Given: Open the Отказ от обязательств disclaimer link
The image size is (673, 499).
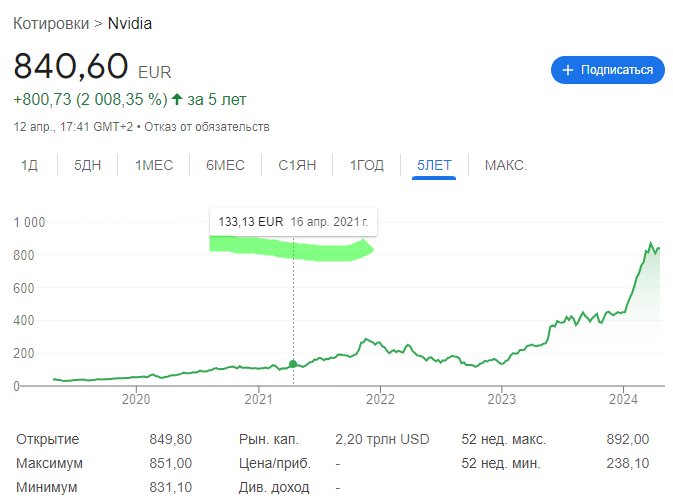Looking at the screenshot, I should point(207,127).
